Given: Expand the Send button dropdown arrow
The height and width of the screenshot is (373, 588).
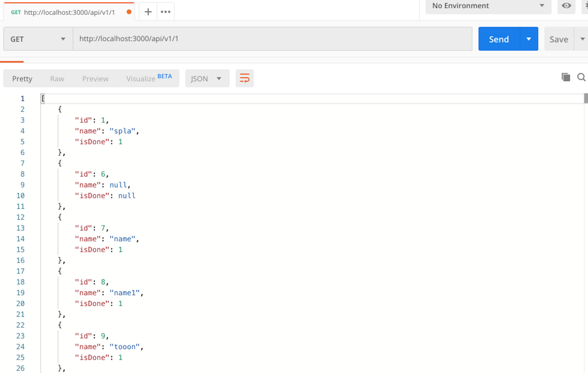Looking at the screenshot, I should coord(529,39).
